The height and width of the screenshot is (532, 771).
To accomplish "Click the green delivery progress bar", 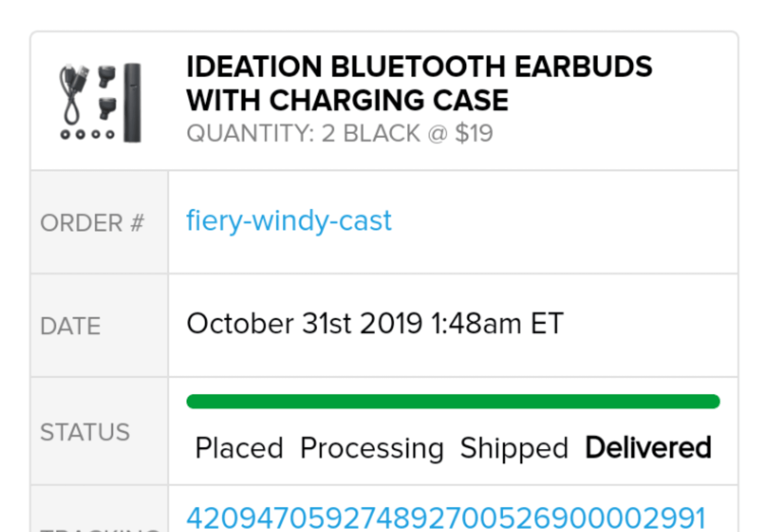I will click(x=453, y=401).
